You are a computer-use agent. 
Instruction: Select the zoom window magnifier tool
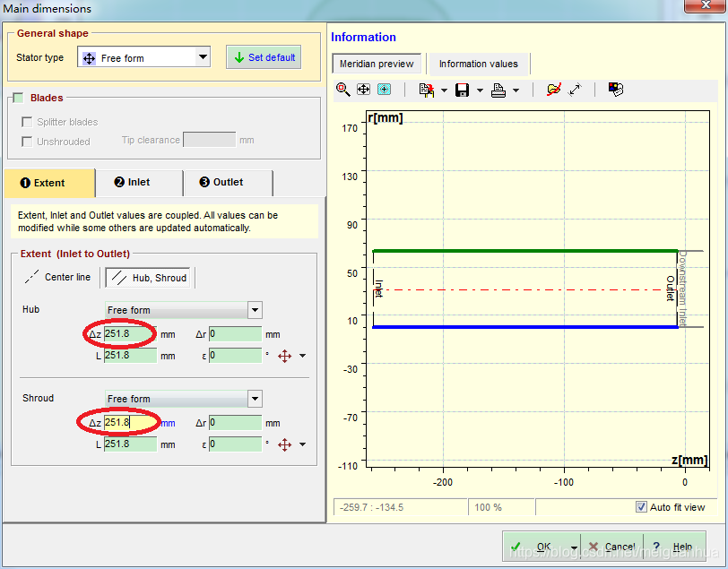pyautogui.click(x=343, y=89)
